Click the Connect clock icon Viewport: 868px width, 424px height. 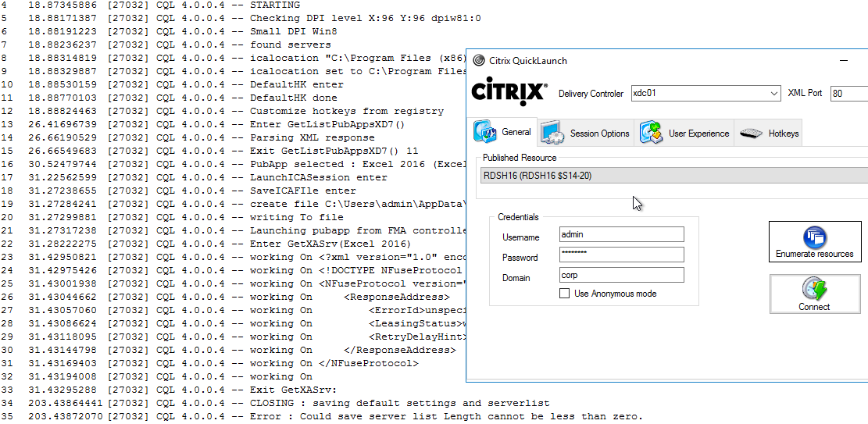pos(814,290)
